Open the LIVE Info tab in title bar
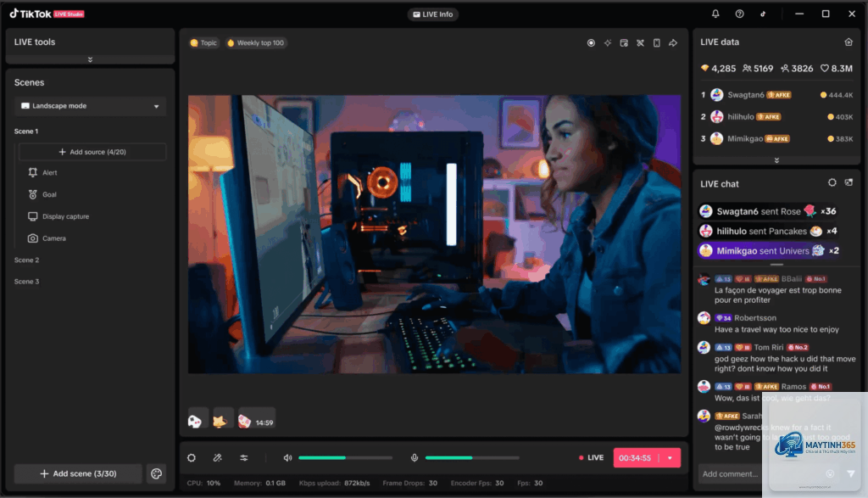Viewport: 868px width, 498px height. 433,14
